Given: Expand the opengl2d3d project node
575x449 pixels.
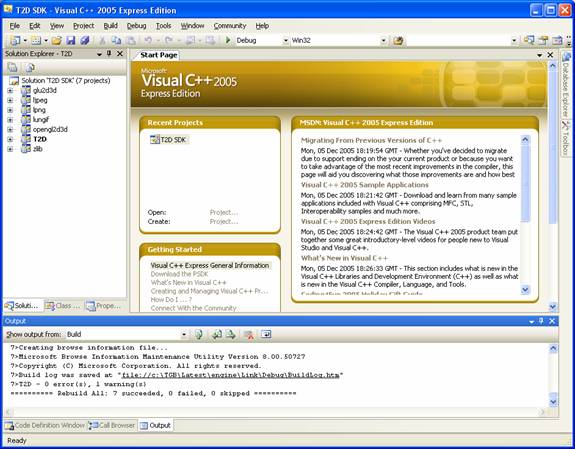Looking at the screenshot, I should click(x=10, y=129).
